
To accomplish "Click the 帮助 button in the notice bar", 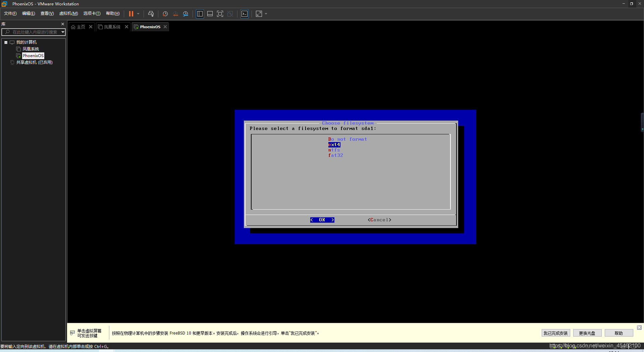I will [x=619, y=333].
